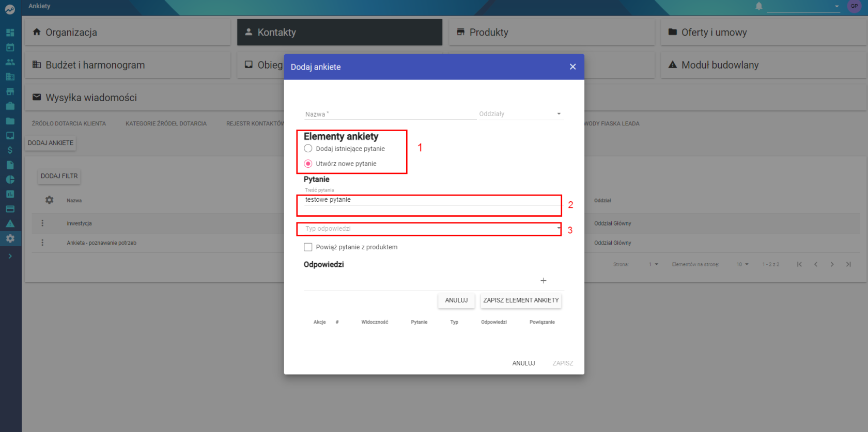Add an answer with the plus icon
The image size is (868, 432).
(x=543, y=281)
